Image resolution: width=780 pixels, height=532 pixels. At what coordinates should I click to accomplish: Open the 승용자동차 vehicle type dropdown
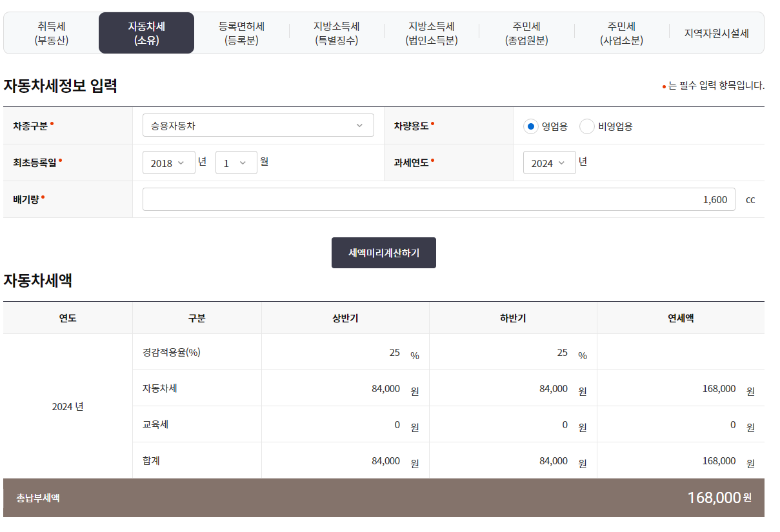[x=258, y=125]
